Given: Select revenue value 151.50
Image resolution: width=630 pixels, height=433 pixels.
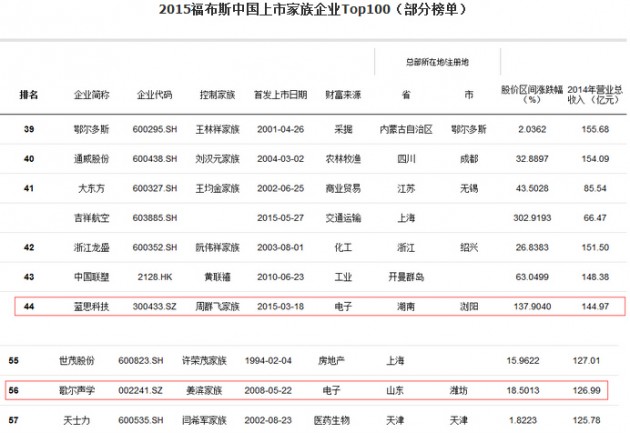Looking at the screenshot, I should pyautogui.click(x=595, y=247).
